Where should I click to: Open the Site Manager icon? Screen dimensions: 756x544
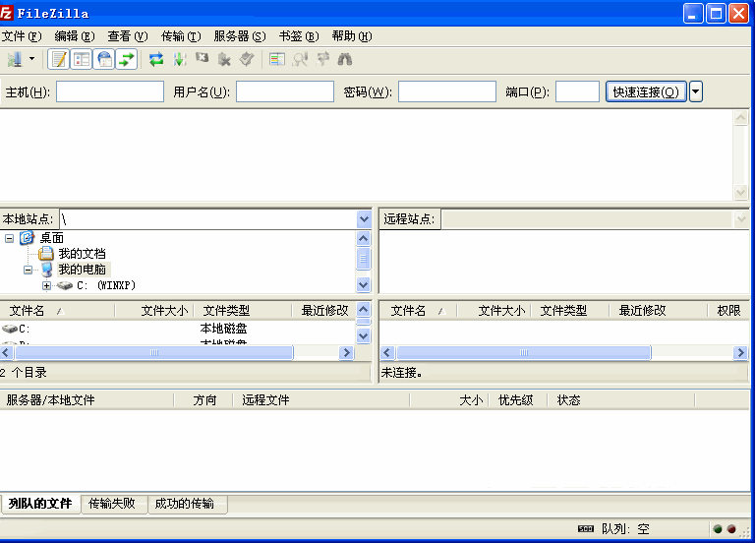click(15, 59)
